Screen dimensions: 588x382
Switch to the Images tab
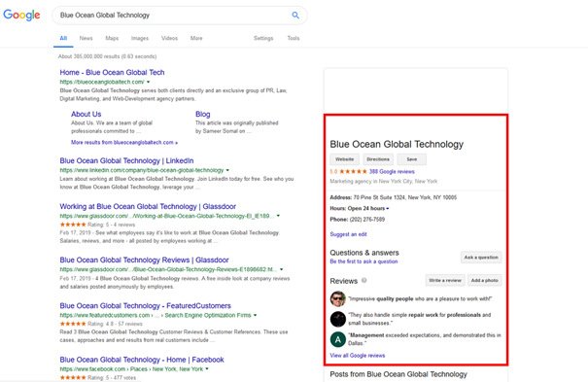pyautogui.click(x=140, y=38)
